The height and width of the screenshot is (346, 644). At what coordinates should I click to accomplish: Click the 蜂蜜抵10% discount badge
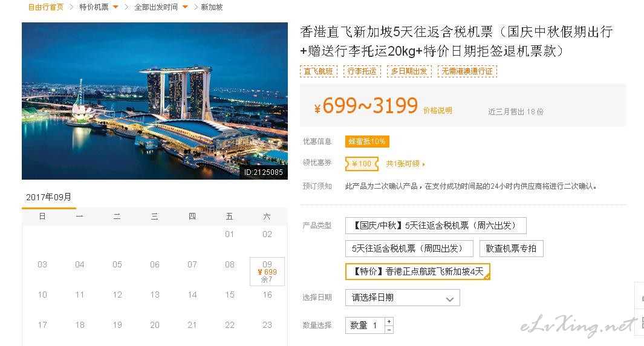tap(367, 142)
